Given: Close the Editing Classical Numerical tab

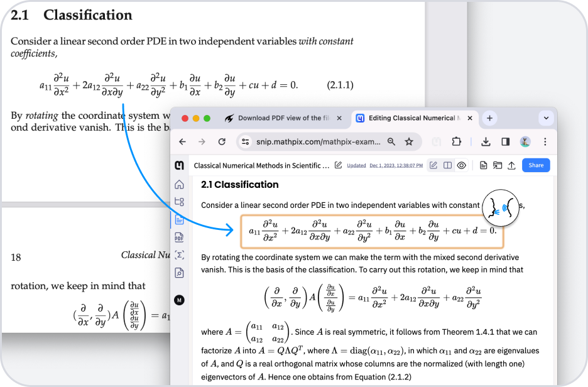Looking at the screenshot, I should [470, 118].
